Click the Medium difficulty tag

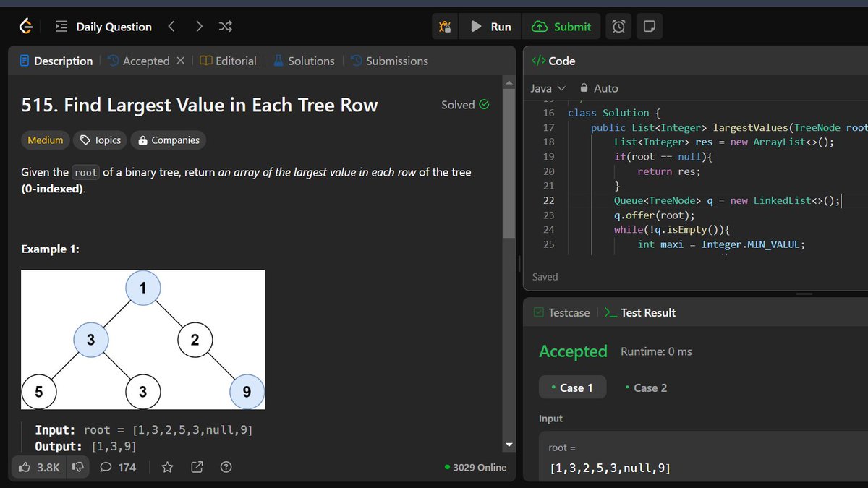pyautogui.click(x=46, y=140)
